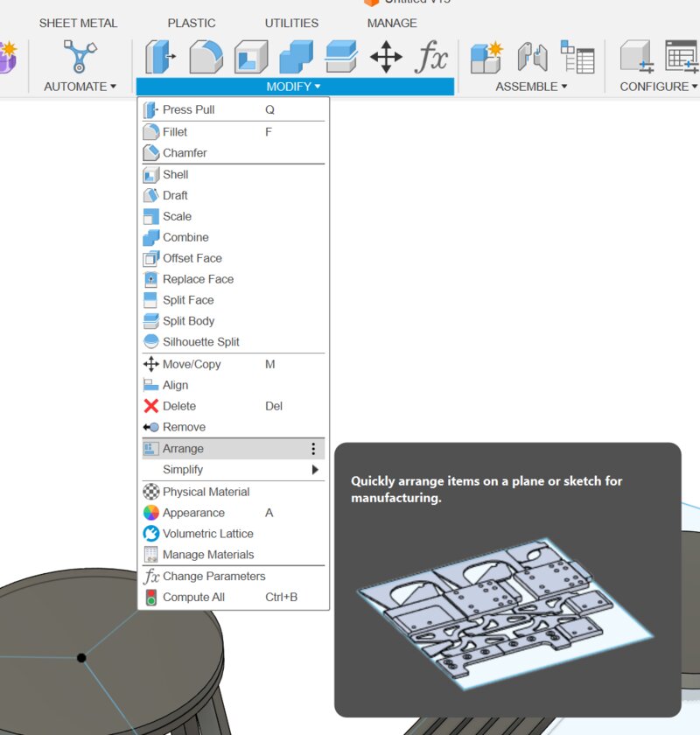Open the AUTOMATE dropdown
The width and height of the screenshot is (700, 735).
pos(80,87)
